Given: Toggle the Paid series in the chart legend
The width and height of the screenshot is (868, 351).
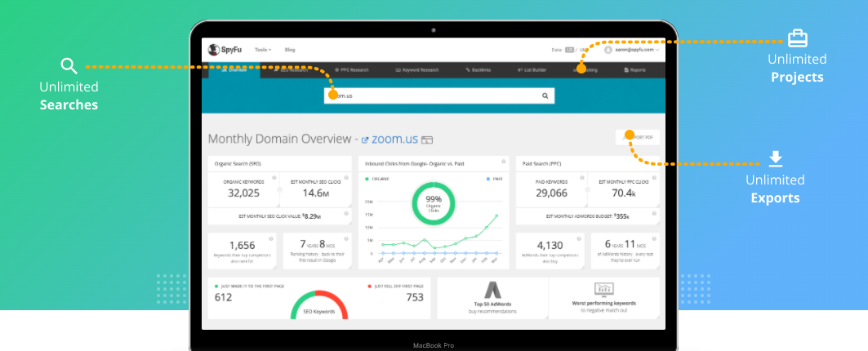Looking at the screenshot, I should point(495,179).
